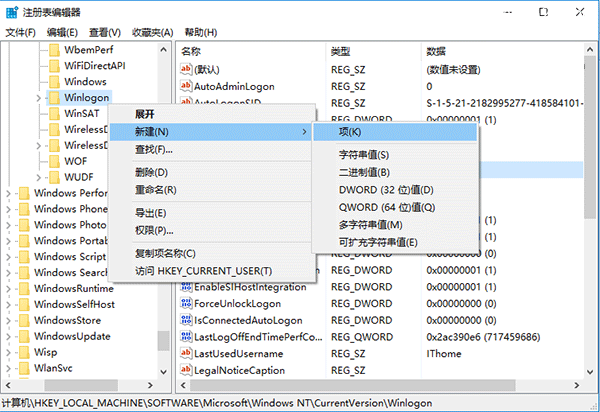600x412 pixels.
Task: Expand the Windows Photo tree node arrow
Action: pos(8,225)
